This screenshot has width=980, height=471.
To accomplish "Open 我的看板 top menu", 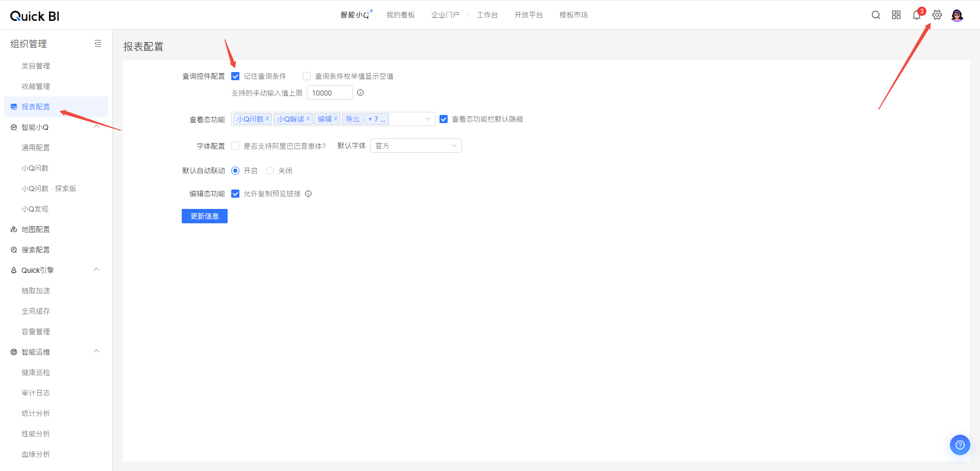I will pyautogui.click(x=401, y=15).
